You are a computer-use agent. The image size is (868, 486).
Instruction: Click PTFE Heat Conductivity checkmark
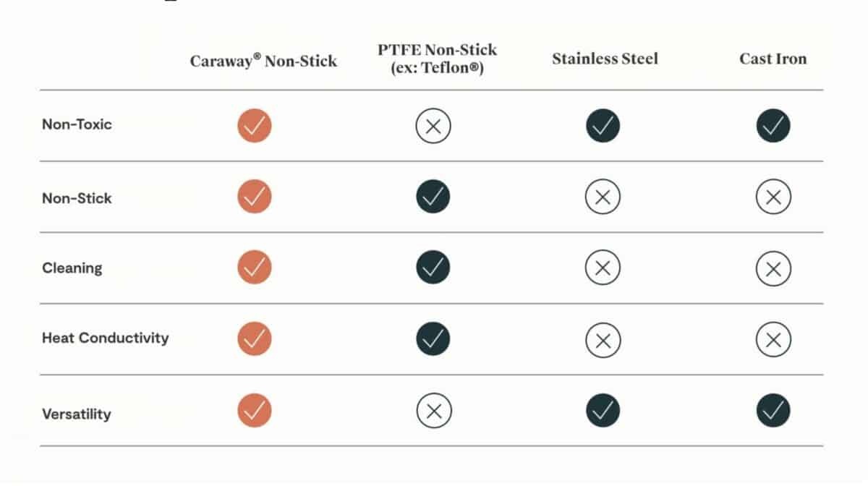click(433, 338)
